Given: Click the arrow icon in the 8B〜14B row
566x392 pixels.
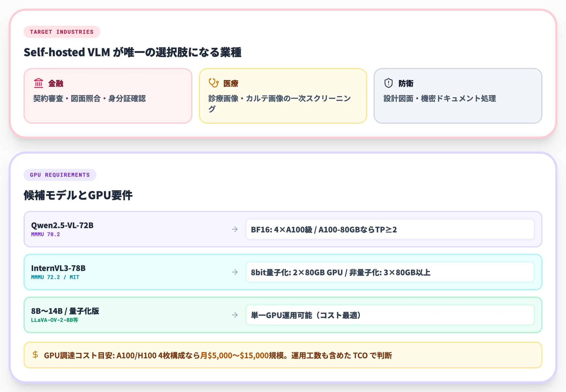Looking at the screenshot, I should point(235,315).
